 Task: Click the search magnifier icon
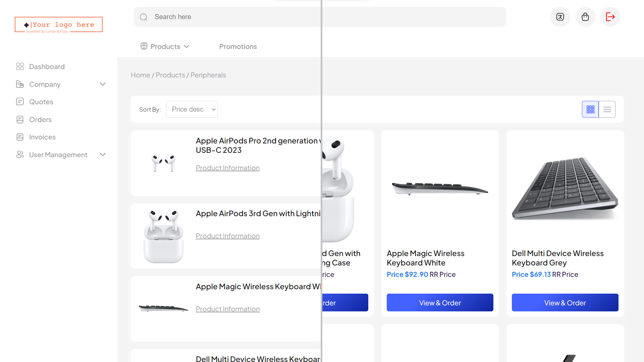pyautogui.click(x=144, y=17)
